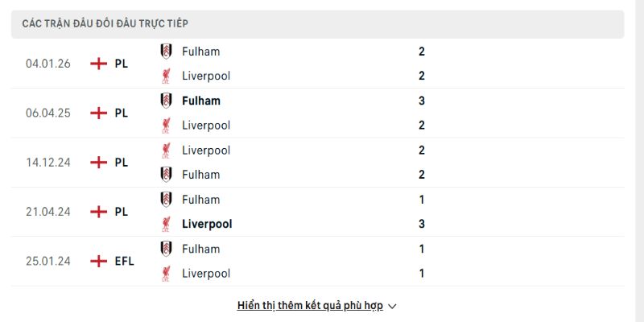644x322 pixels.
Task: Click Fulham crest in the 06.04.25 match
Action: 166,101
